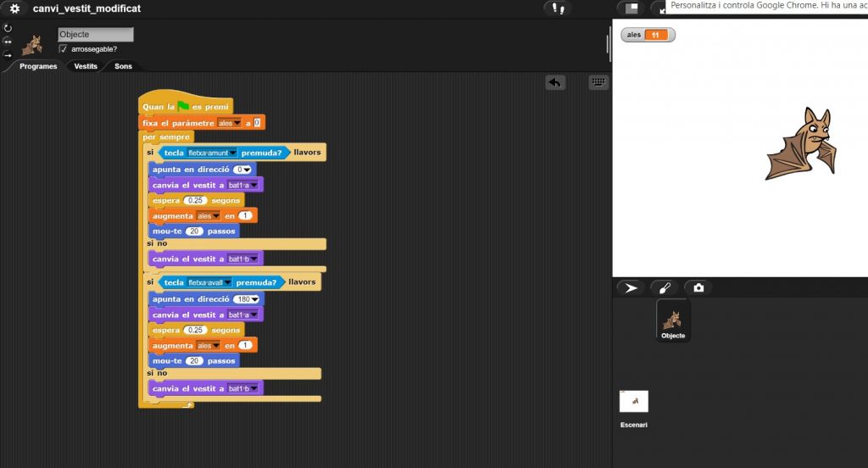Click the Objecte sprite name field
The height and width of the screenshot is (468, 868).
[95, 35]
